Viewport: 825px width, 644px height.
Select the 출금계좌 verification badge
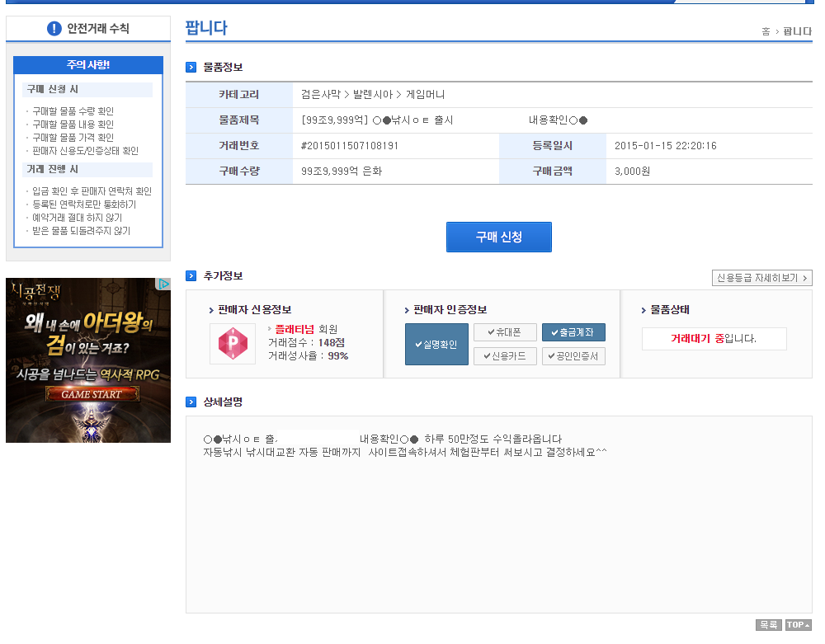coord(573,332)
